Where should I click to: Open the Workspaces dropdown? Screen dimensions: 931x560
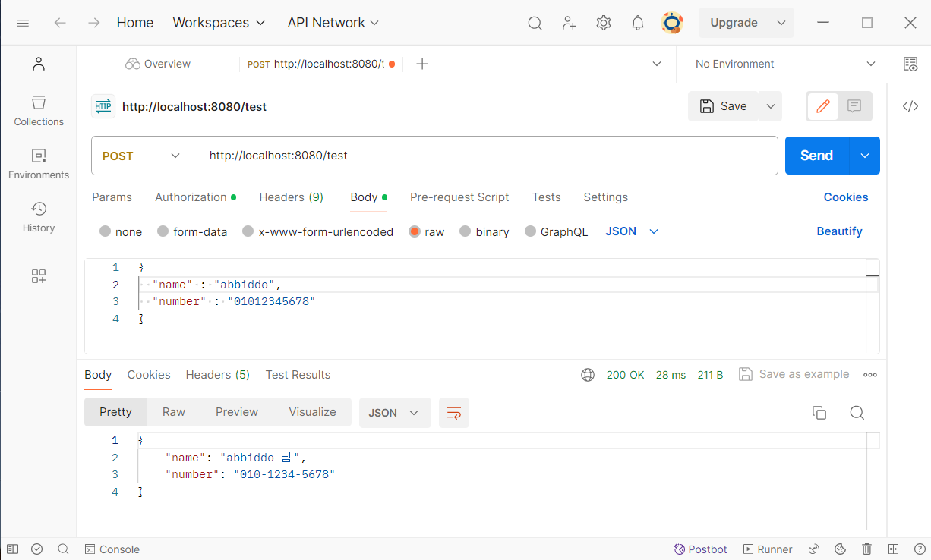[219, 23]
